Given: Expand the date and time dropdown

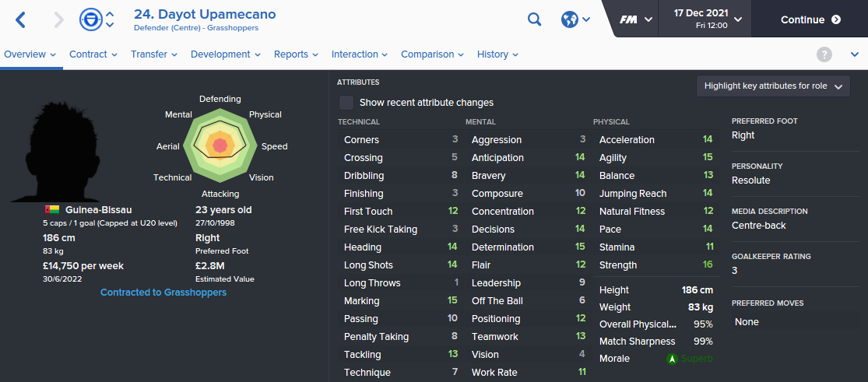Looking at the screenshot, I should point(708,19).
